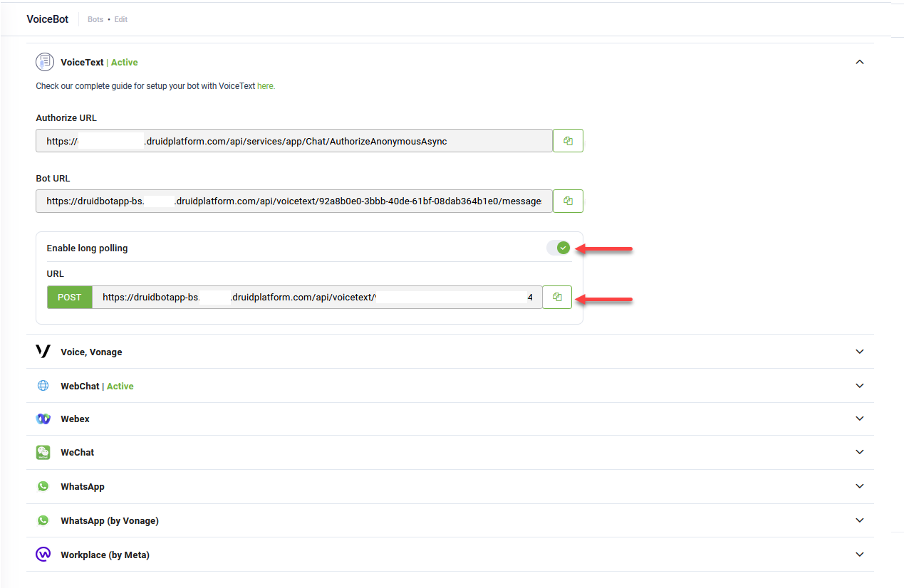The image size is (904, 588).
Task: Click the green POST method label
Action: click(x=70, y=297)
